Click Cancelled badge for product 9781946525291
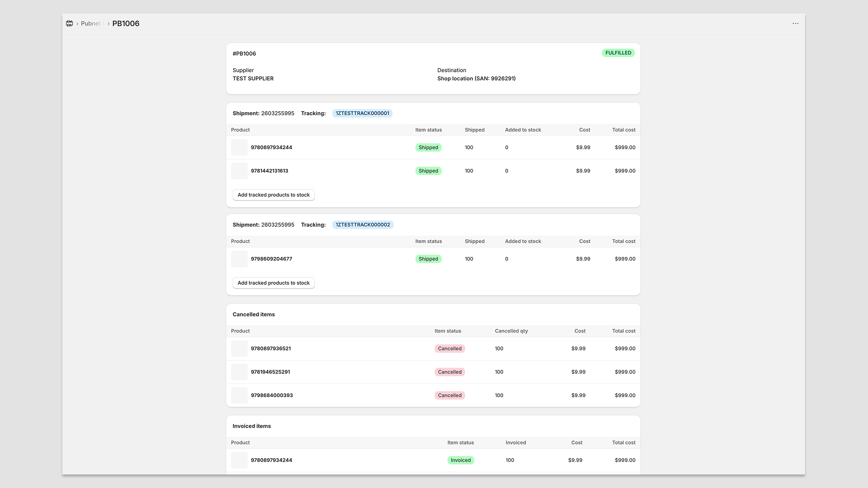 [450, 372]
